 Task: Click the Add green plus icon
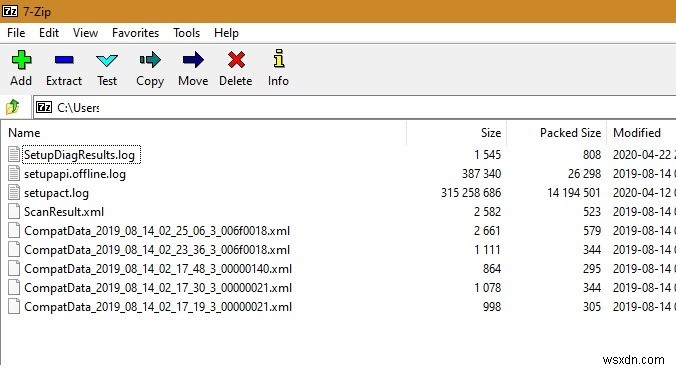[x=21, y=60]
